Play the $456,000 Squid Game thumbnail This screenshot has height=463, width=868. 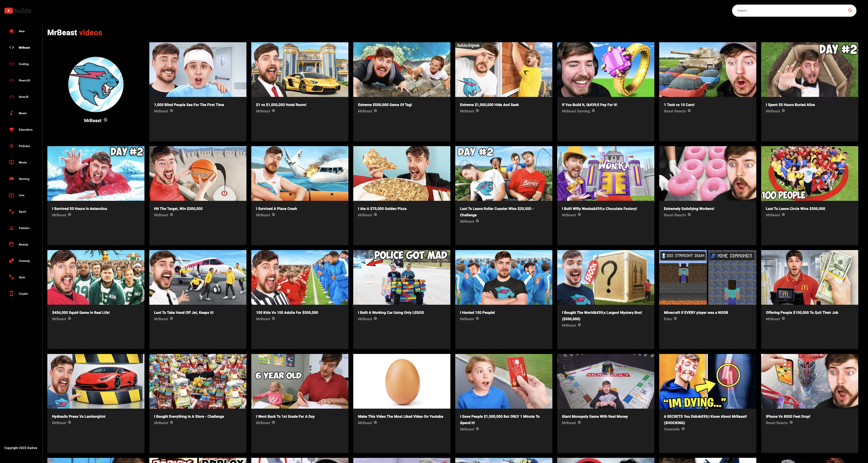pyautogui.click(x=96, y=277)
